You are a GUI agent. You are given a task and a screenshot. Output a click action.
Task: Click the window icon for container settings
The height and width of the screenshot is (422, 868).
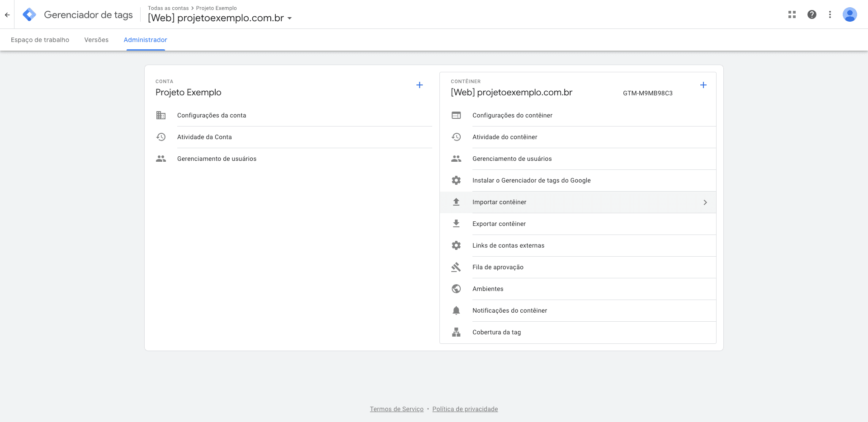coord(456,115)
